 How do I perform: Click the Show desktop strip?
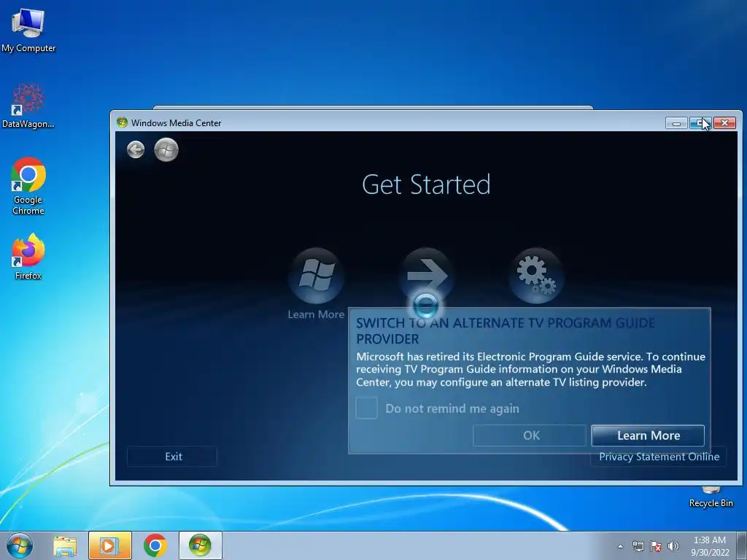(741, 545)
